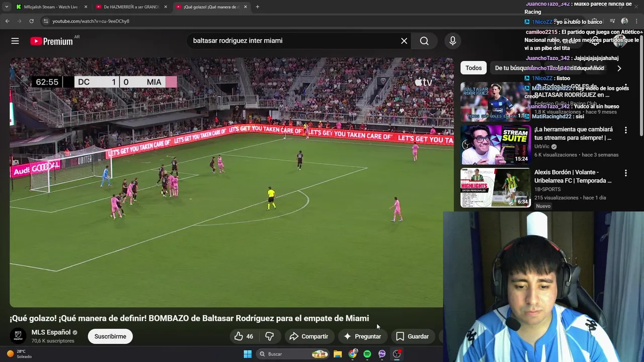Run the search with the magnifier icon
This screenshot has height=362, width=644.
tap(424, 41)
